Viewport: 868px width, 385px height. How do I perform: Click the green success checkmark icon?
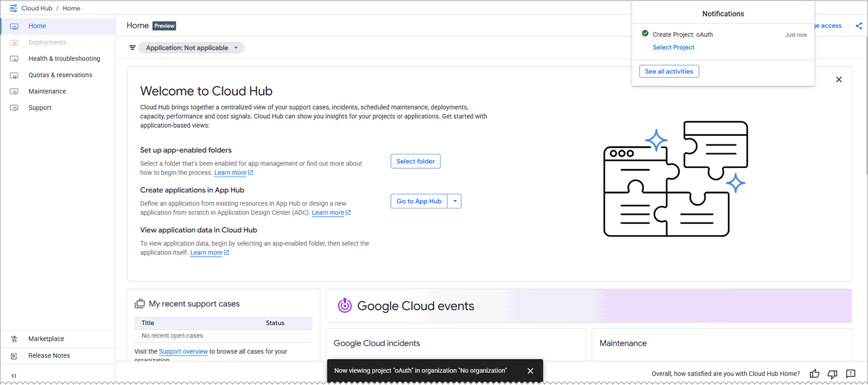(645, 34)
